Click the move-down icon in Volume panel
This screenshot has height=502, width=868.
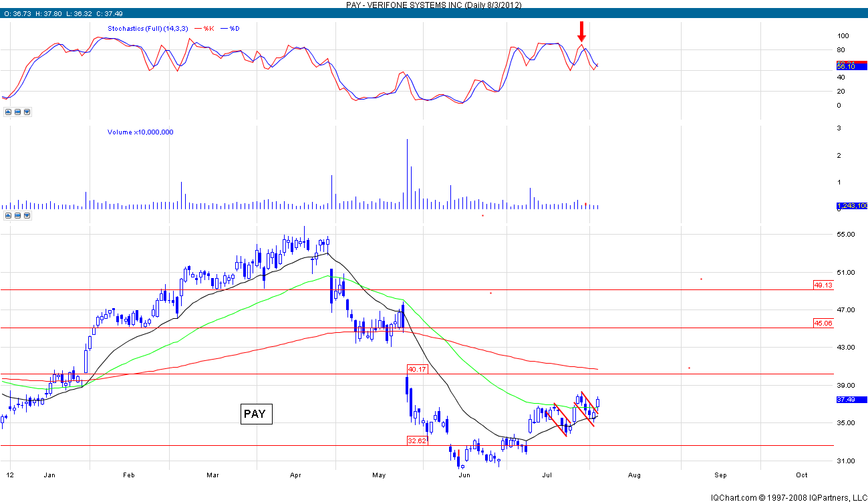pos(27,215)
